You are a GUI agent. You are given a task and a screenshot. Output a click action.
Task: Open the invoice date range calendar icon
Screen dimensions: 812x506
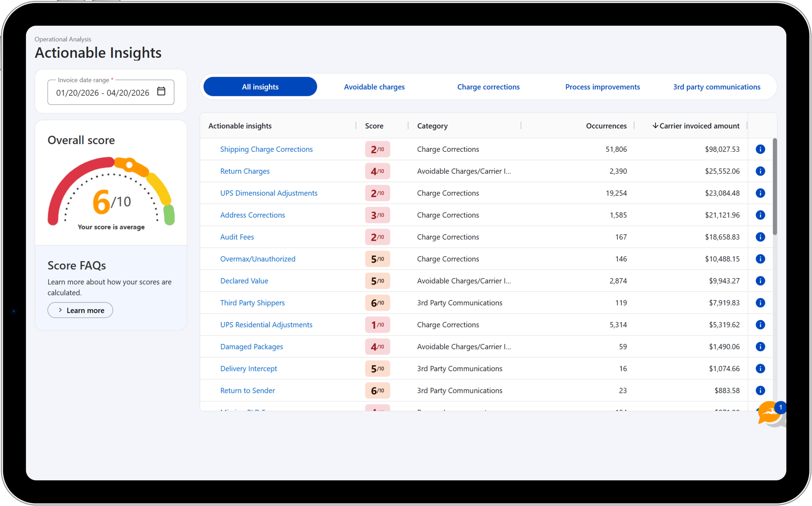(161, 91)
